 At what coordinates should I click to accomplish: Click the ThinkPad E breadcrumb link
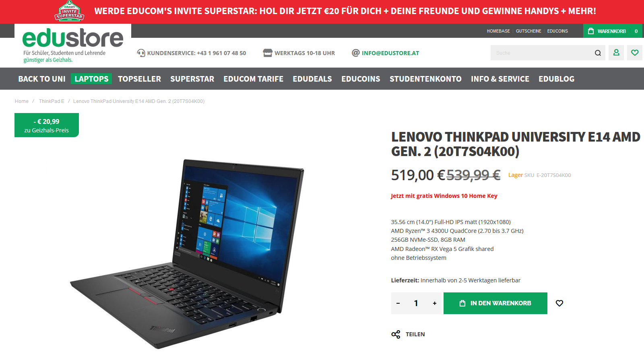click(x=52, y=101)
